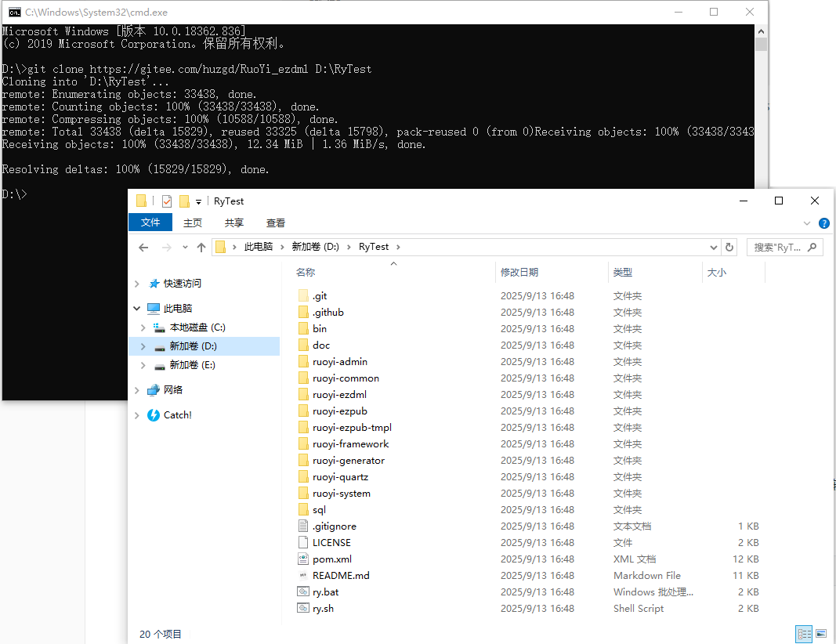Click the back navigation arrow

click(x=143, y=248)
